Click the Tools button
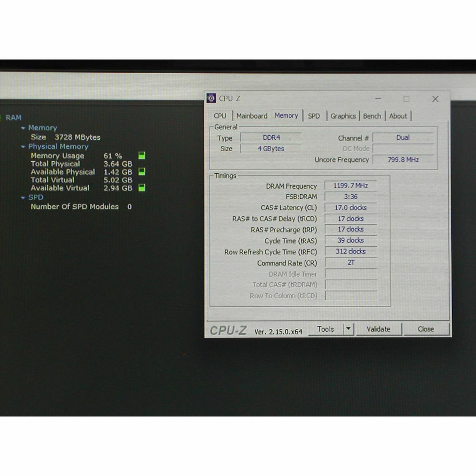 326,329
